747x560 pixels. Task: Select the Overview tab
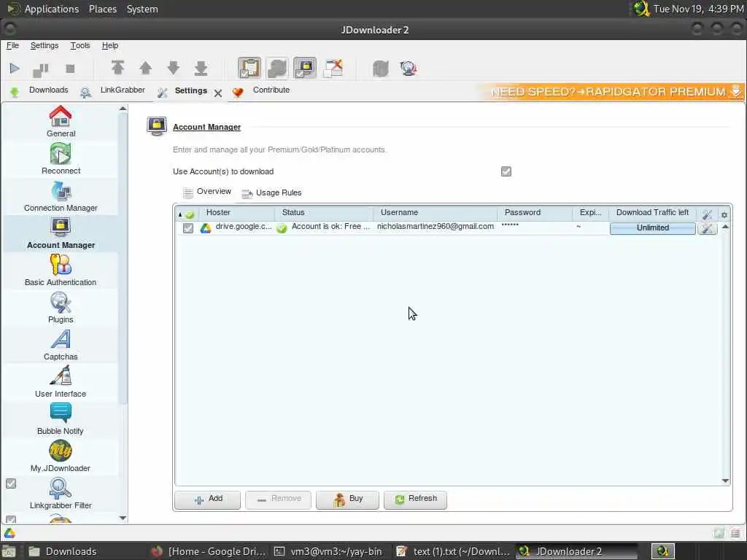pos(207,192)
